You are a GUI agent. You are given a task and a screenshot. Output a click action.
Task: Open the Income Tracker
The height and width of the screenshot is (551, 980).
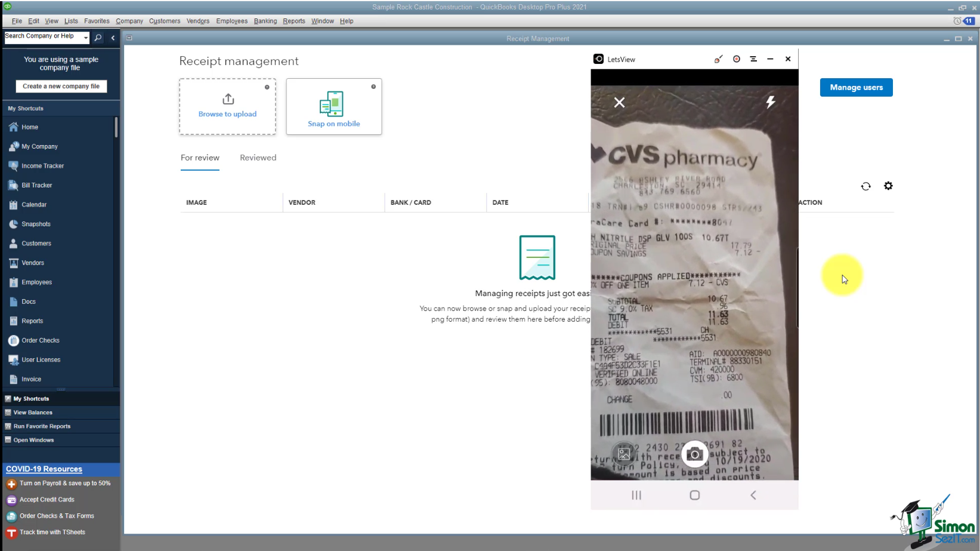pos(42,165)
